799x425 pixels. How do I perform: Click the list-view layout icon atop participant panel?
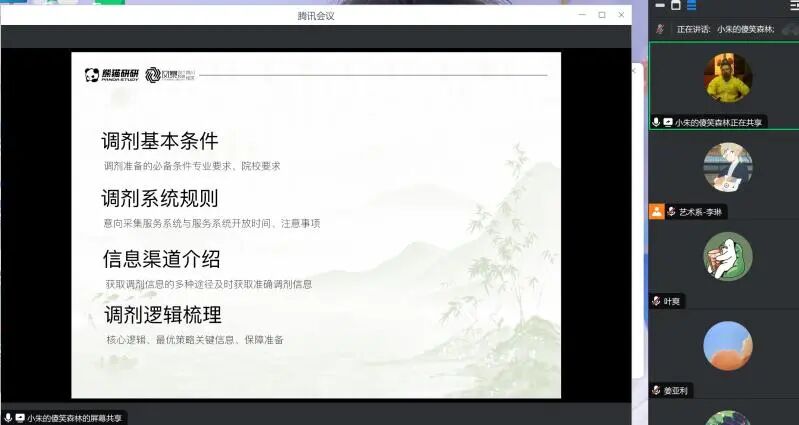(x=690, y=6)
